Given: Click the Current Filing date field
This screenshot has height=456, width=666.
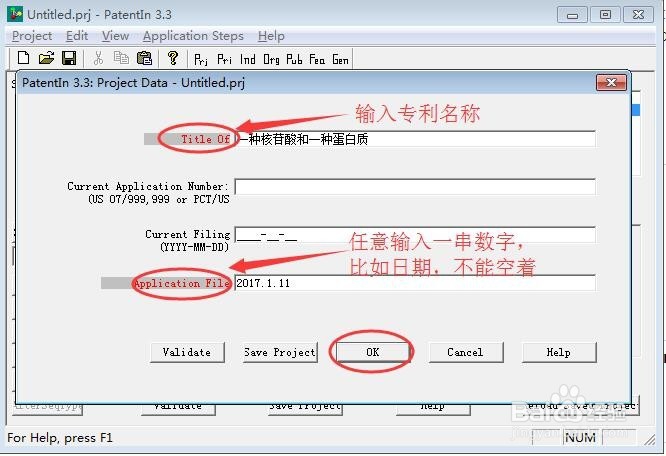Looking at the screenshot, I should pyautogui.click(x=415, y=235).
